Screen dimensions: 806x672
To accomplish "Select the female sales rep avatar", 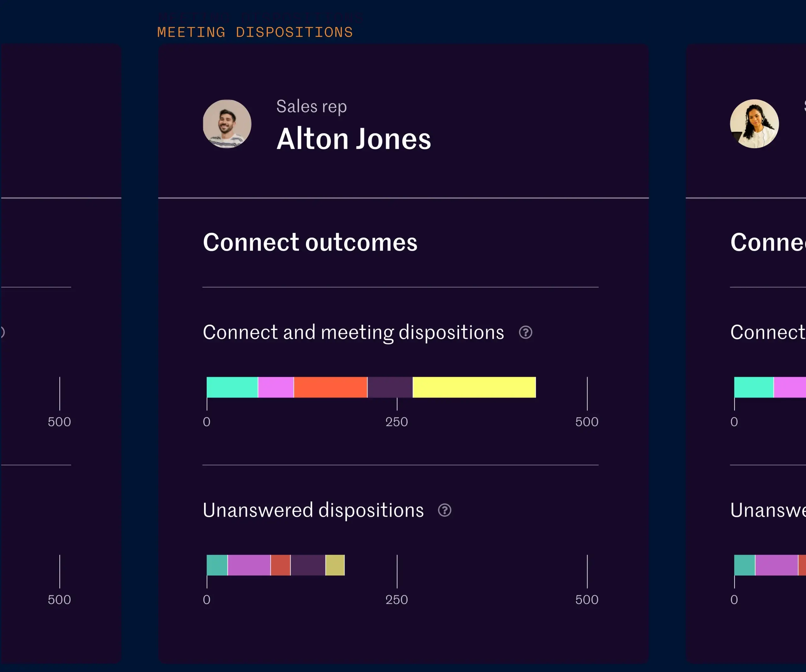I will [754, 124].
